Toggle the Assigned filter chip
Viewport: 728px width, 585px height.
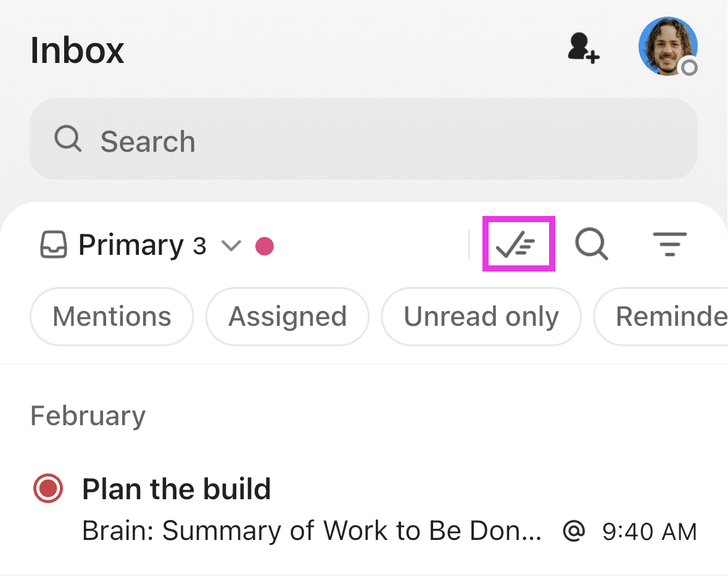pos(287,317)
